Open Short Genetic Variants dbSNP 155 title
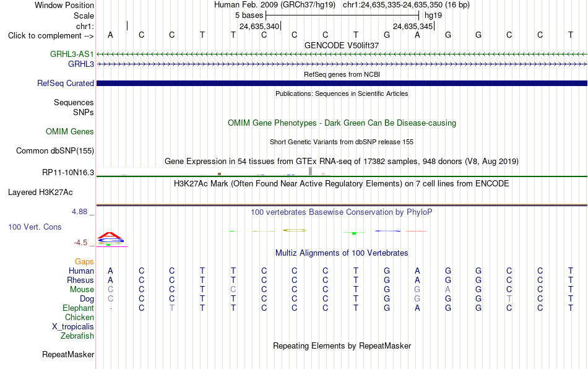The image size is (588, 369). (x=342, y=142)
